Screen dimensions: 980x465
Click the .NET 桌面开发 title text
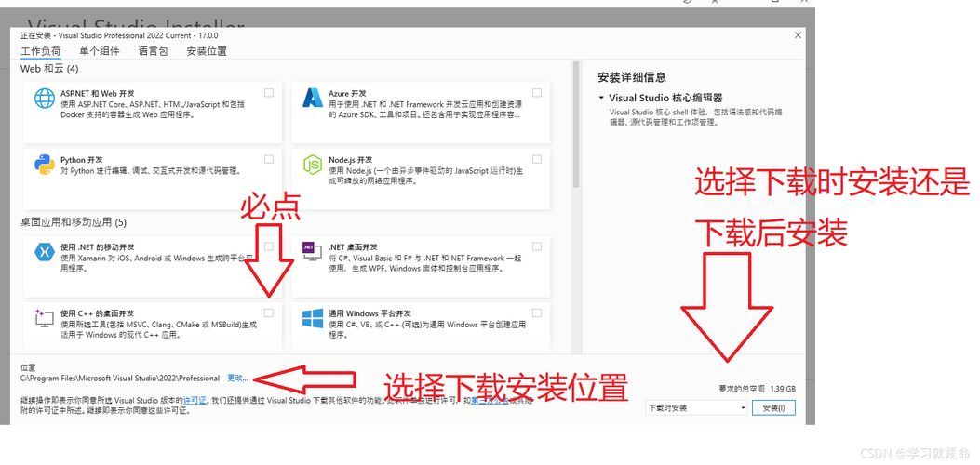353,247
